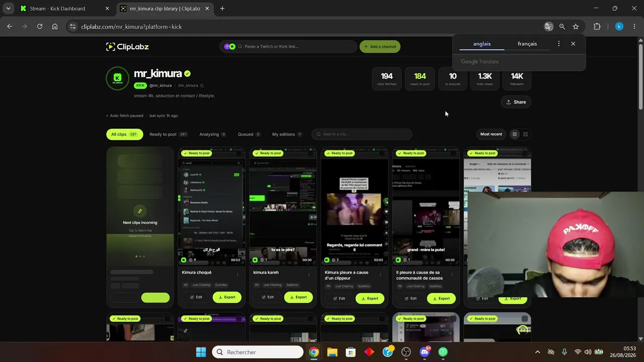Export the Il pleure à cause clip
Viewport: 644px width, 362px height.
[441, 298]
